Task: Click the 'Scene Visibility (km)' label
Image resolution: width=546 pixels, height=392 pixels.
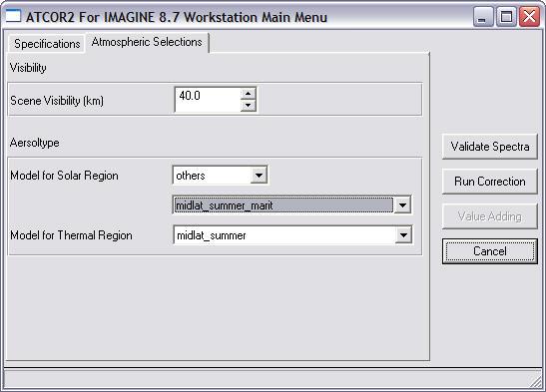Action: click(57, 101)
